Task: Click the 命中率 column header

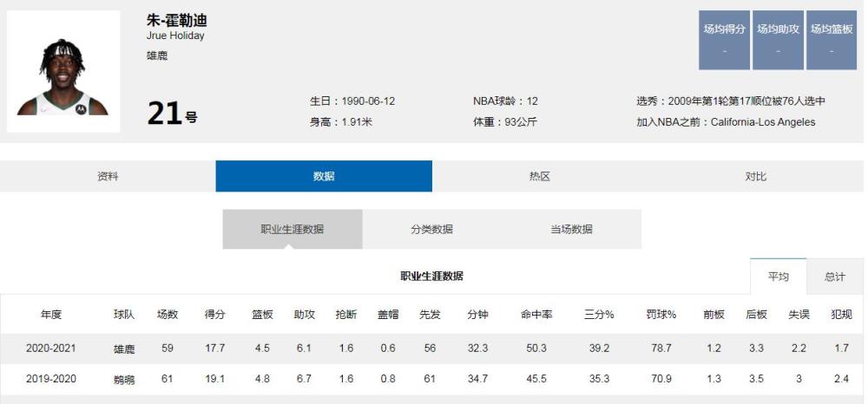Action: [x=537, y=315]
